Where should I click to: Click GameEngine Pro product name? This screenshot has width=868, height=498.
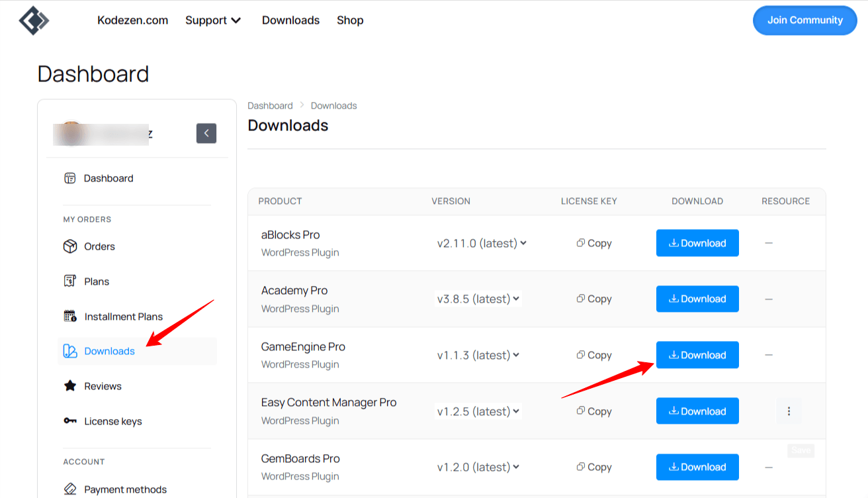303,346
